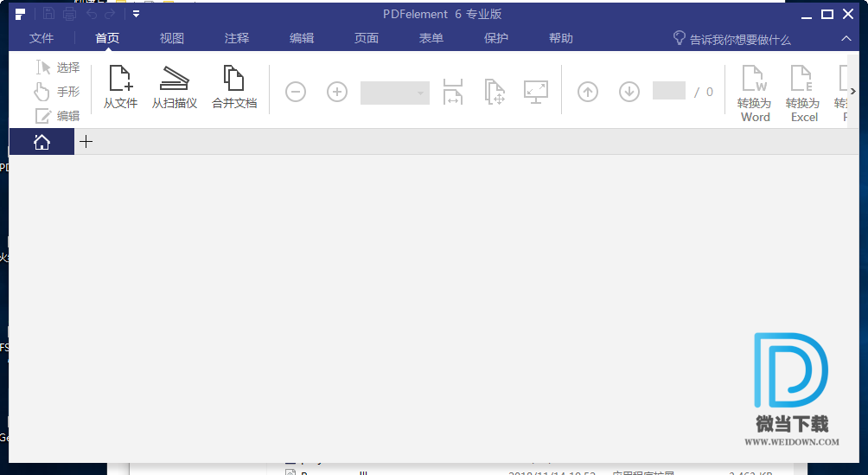Switch to the 首页 tab

click(x=107, y=38)
